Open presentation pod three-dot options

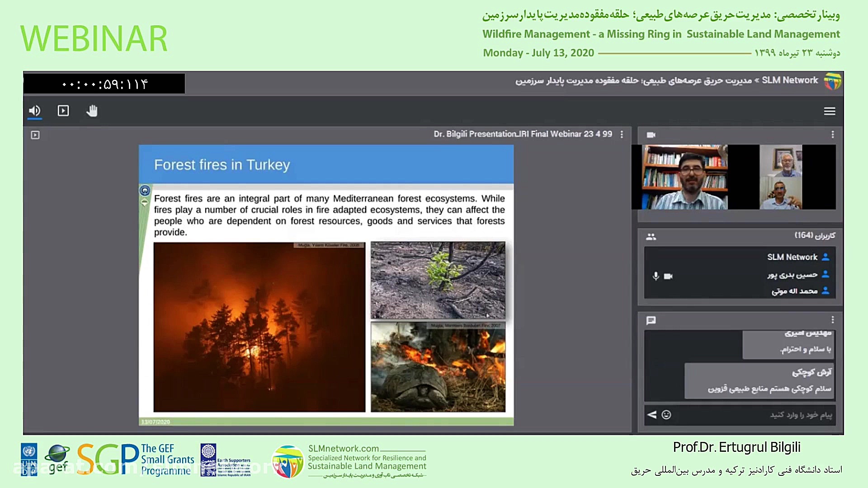[x=622, y=134]
